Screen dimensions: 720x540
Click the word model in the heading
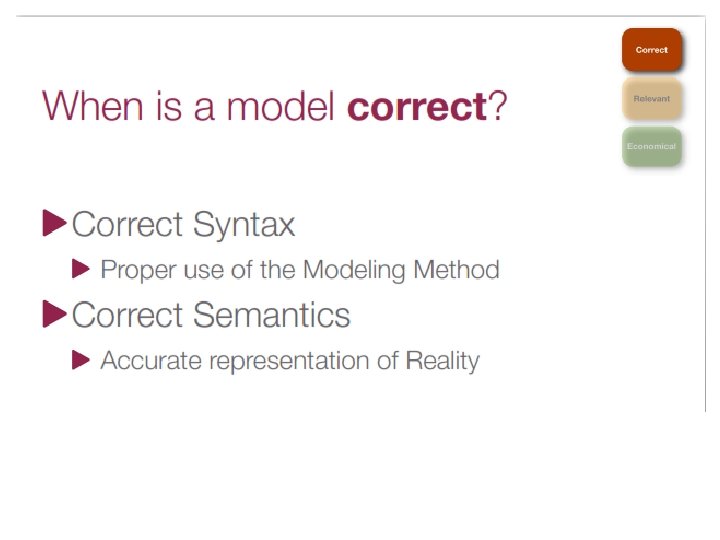pyautogui.click(x=280, y=106)
